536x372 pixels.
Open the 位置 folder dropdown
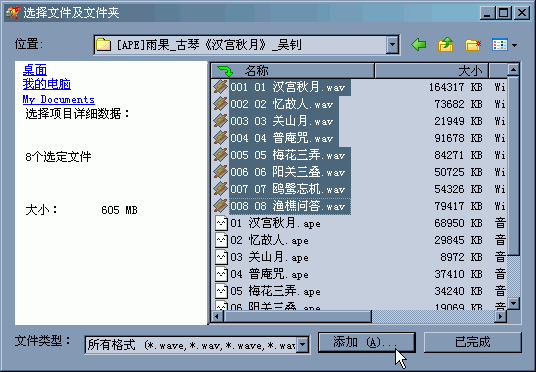(x=392, y=44)
